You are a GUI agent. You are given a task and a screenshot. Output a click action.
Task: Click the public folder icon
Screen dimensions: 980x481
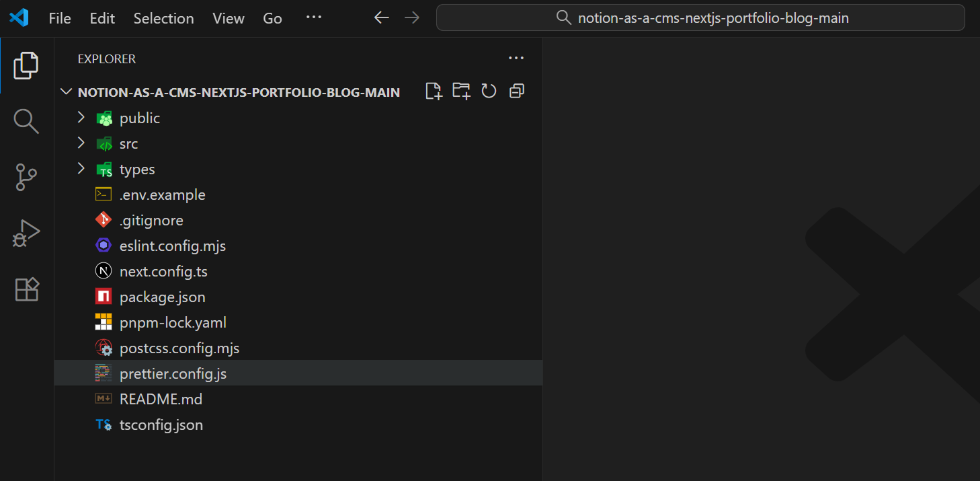point(104,118)
